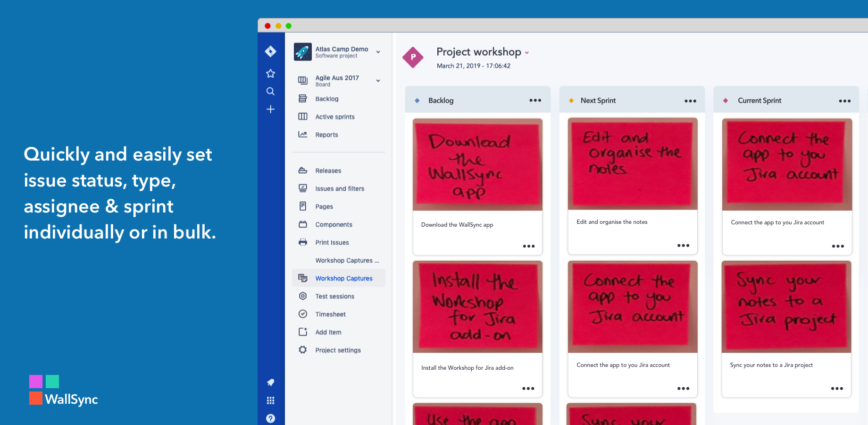Viewport: 868px width, 425px height.
Task: Open starred items via star icon
Action: (x=270, y=73)
